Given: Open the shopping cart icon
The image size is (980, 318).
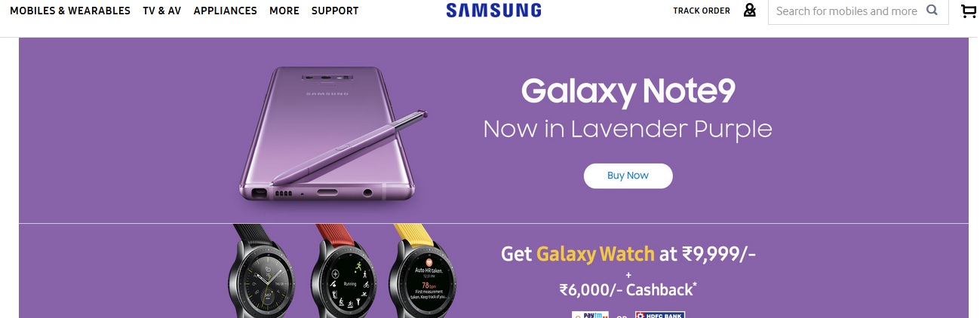Looking at the screenshot, I should pyautogui.click(x=969, y=11).
